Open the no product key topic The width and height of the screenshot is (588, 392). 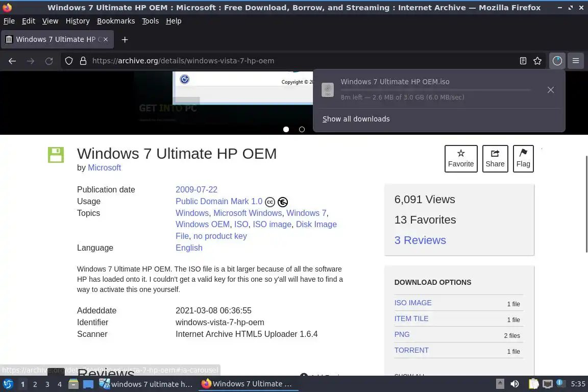220,236
